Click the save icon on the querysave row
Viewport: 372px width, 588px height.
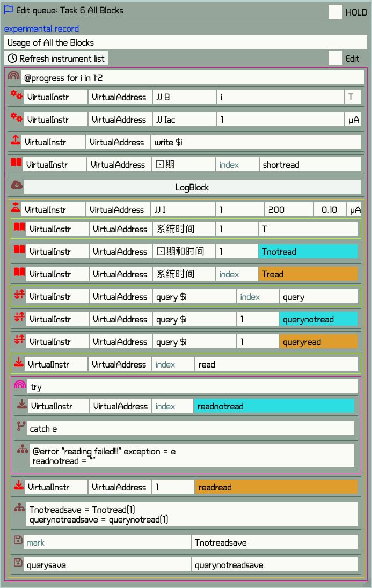coord(18,562)
